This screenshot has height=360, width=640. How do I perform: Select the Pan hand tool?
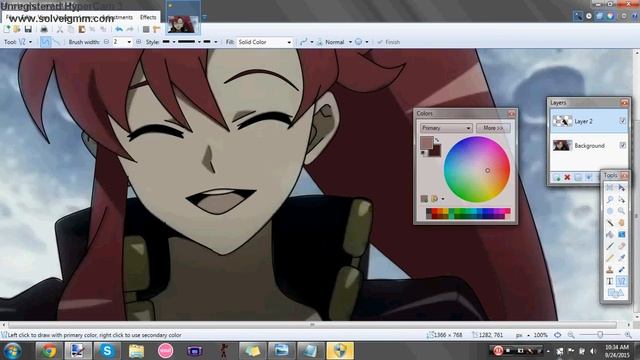point(621,223)
